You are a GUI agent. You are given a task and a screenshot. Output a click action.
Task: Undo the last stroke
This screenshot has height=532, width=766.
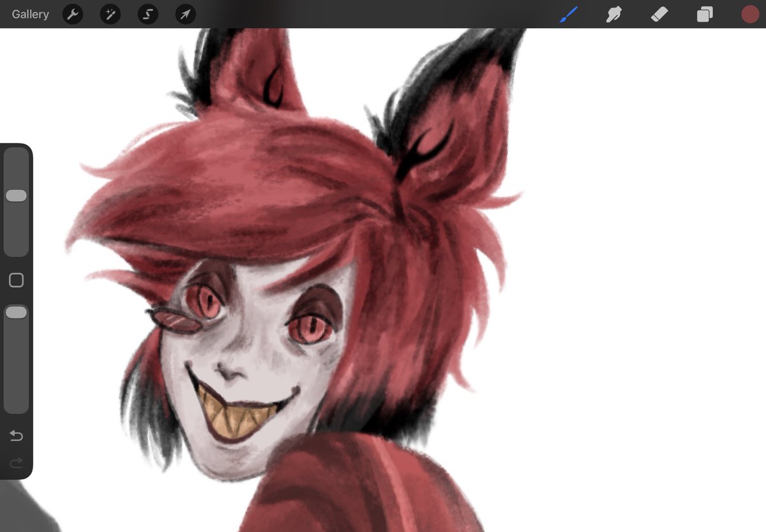tap(16, 436)
